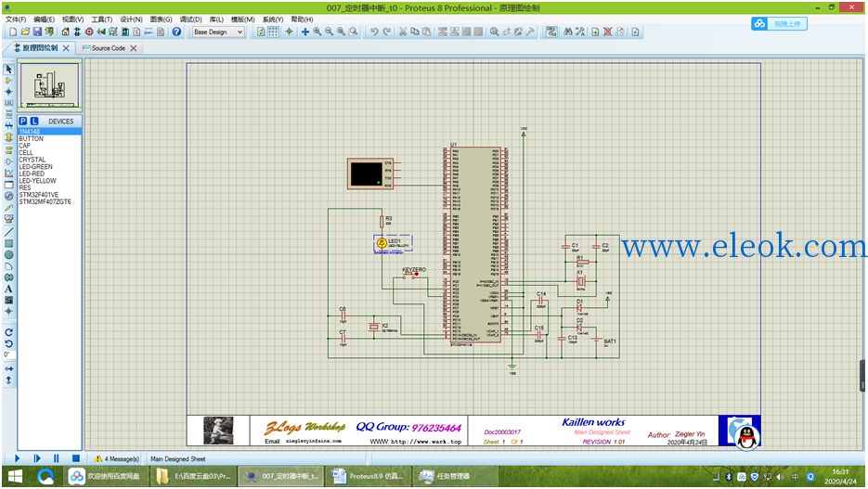Flip horizontally with the X-mirror icon
Image resolution: width=868 pixels, height=489 pixels.
[9, 368]
